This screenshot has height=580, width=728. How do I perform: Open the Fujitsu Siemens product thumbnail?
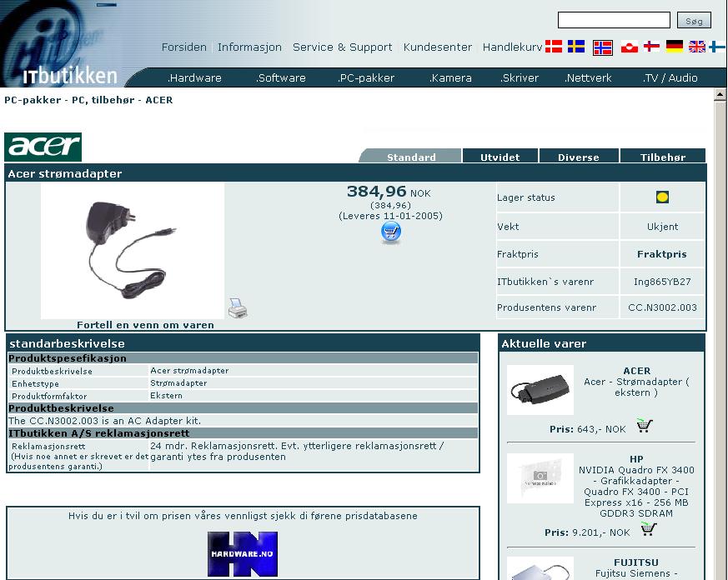[540, 568]
